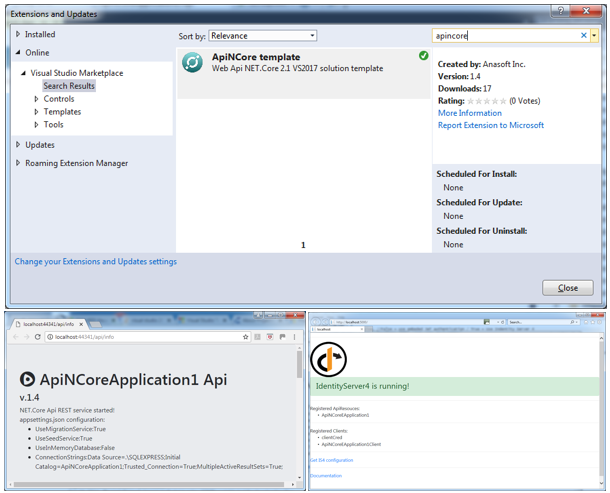Click the flag extension icon in Chrome
This screenshot has width=610, height=493.
282,337
